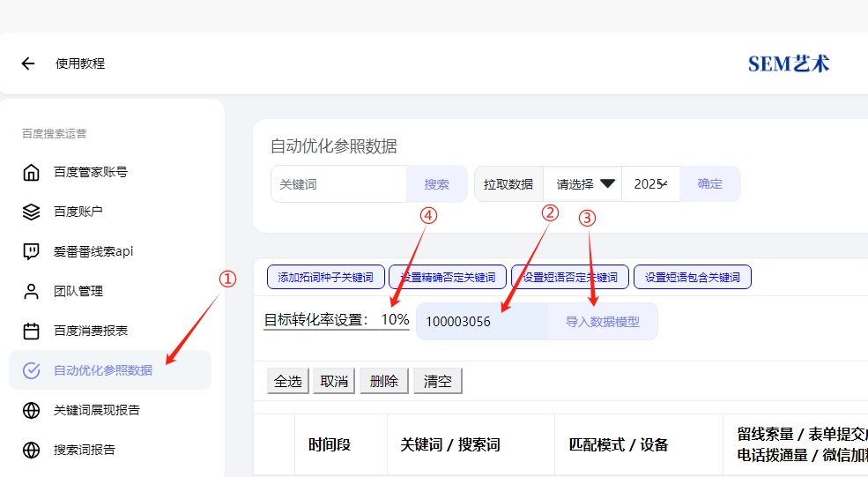This screenshot has width=868, height=477.
Task: Open the 2025 date picker field
Action: pyautogui.click(x=650, y=184)
